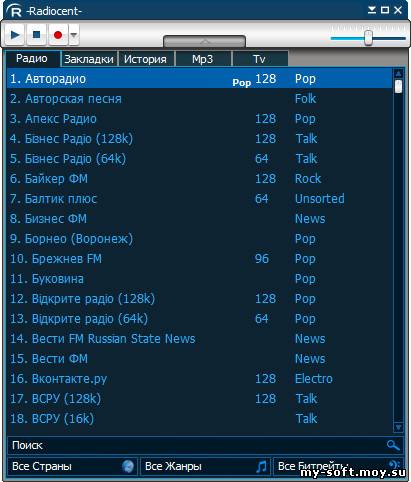Click the Radiocent logo icon

[x=14, y=10]
